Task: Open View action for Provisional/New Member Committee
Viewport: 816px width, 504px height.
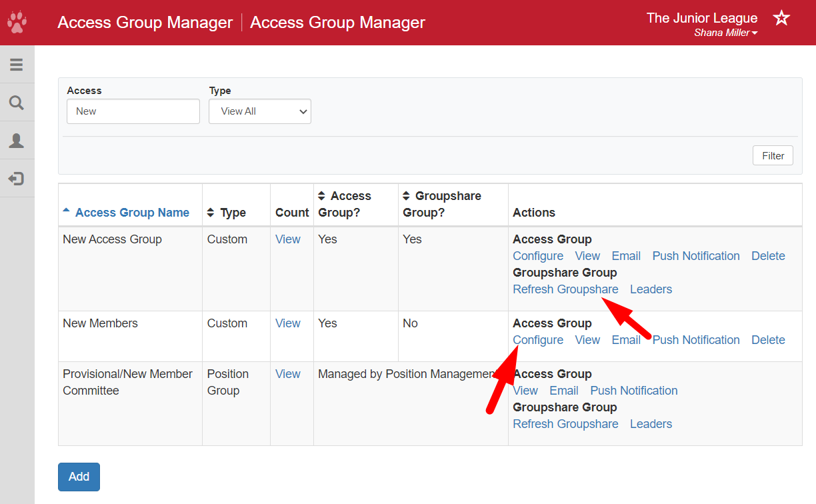Action: pos(525,391)
